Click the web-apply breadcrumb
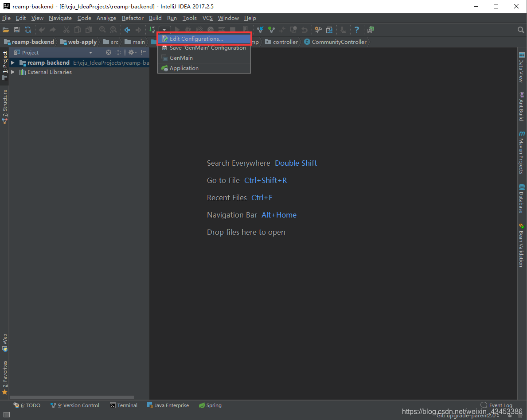Image resolution: width=527 pixels, height=420 pixels. [78, 42]
